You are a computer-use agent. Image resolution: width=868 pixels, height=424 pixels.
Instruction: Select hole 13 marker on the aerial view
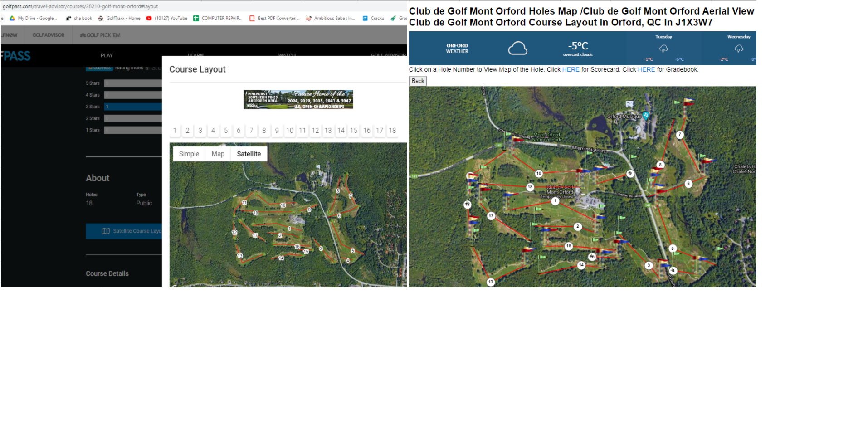tap(491, 282)
